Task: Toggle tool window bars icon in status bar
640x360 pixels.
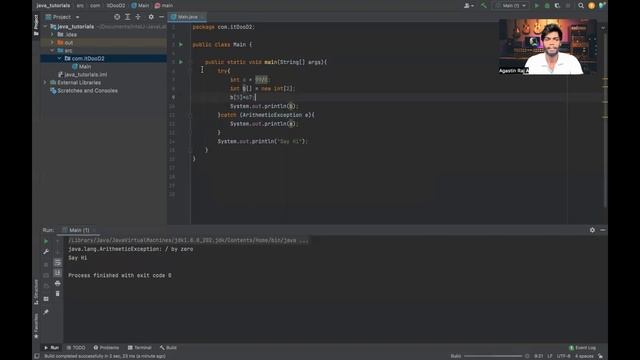Action: point(37,356)
